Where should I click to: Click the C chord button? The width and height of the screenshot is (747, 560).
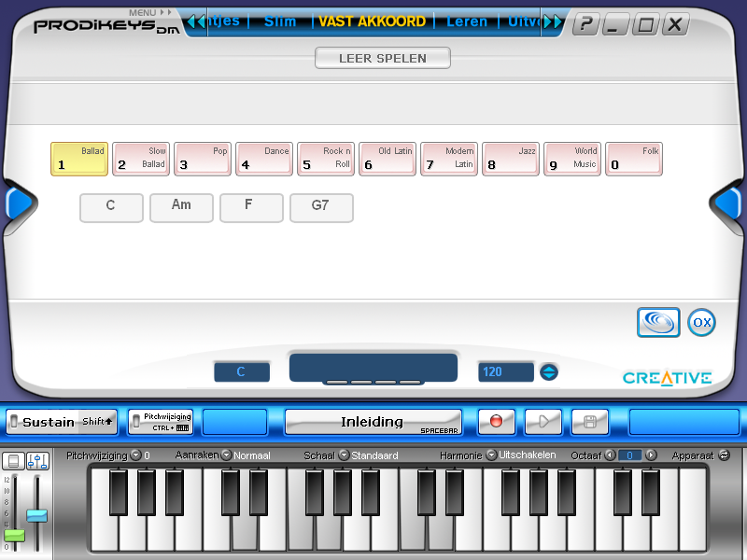[x=111, y=207]
